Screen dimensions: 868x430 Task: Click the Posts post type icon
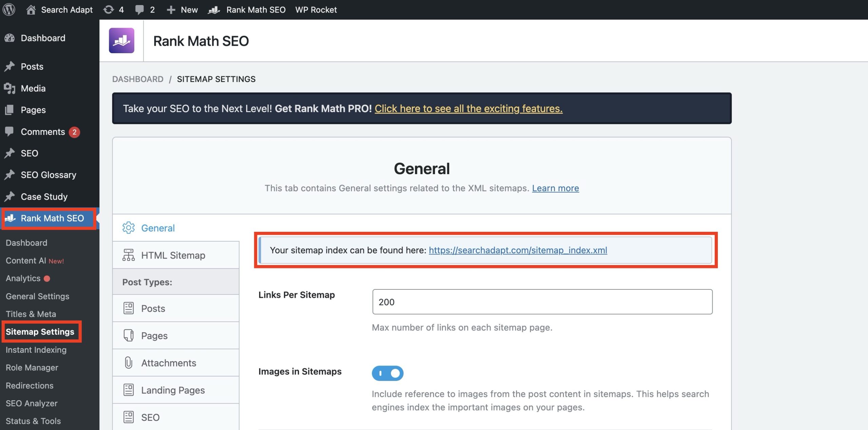coord(129,308)
